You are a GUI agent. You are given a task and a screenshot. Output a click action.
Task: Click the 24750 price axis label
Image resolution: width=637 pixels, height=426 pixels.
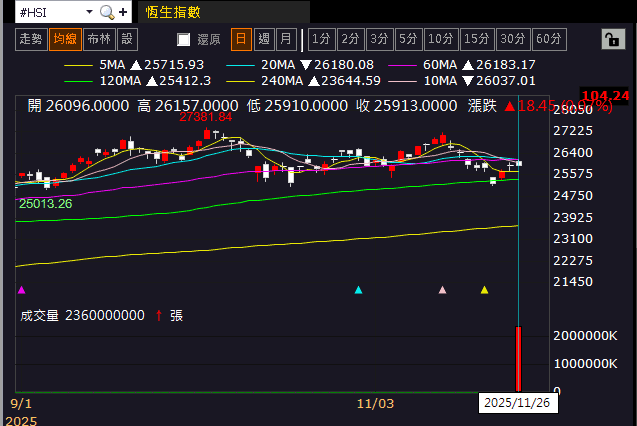tap(573, 196)
